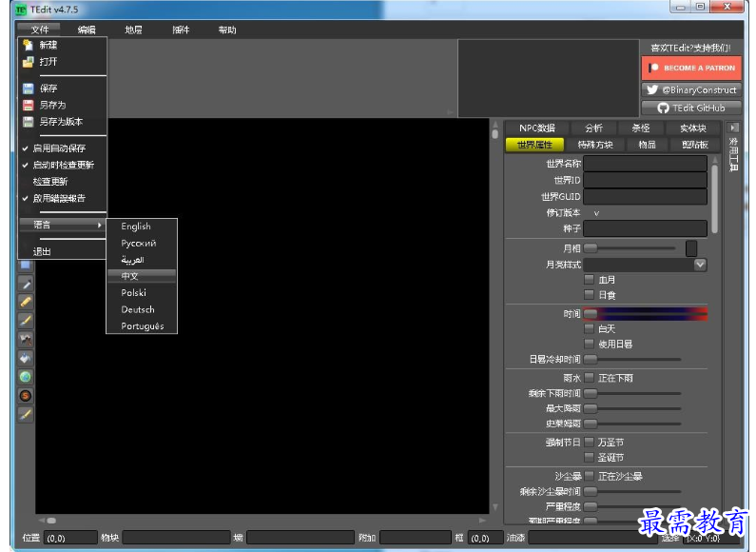Enable the 日食 checkbox
Screen dimensions: 756x552
[x=589, y=294]
